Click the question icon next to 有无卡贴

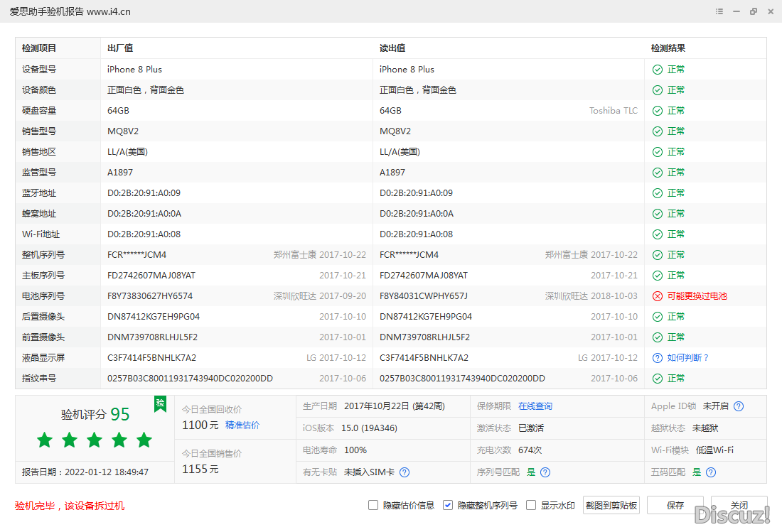point(405,472)
